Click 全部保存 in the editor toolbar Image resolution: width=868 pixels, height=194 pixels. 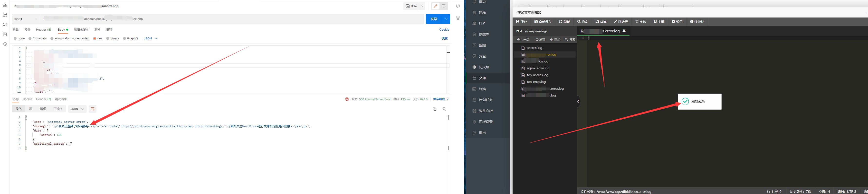pos(543,22)
